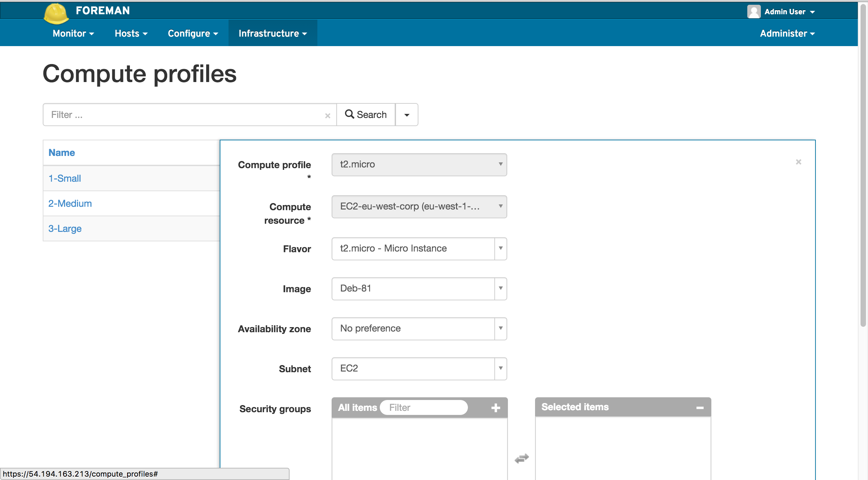Open the 2-Medium compute profile link
Screen dimensions: 868x480
[70, 203]
